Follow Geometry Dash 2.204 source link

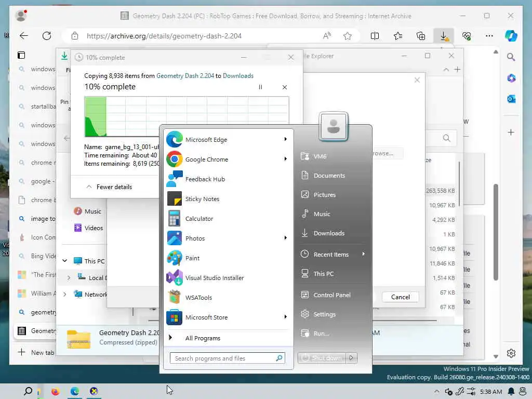click(x=185, y=76)
